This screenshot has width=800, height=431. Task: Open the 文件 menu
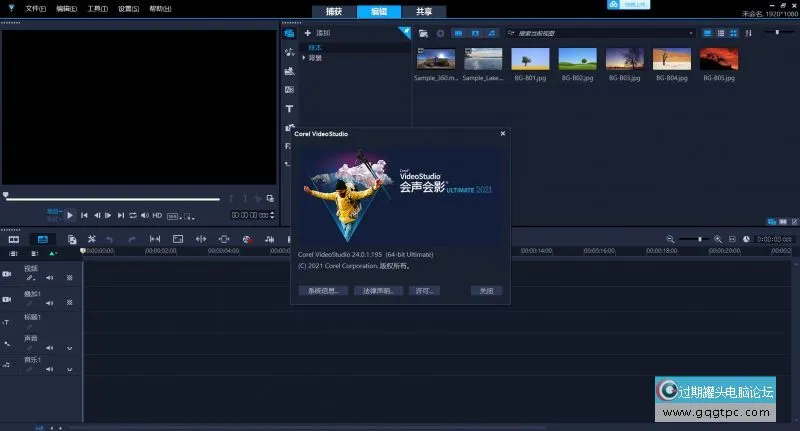[x=35, y=8]
